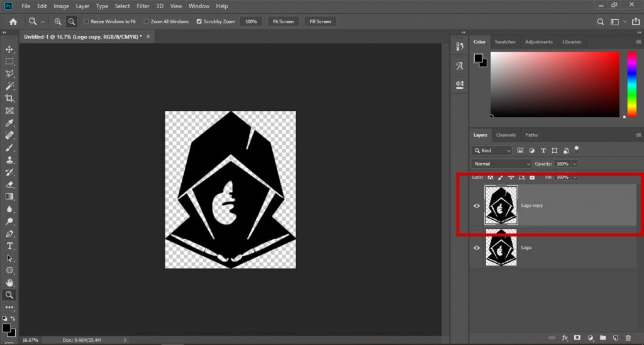Select the Clone Stamp tool
Viewport: 644px width, 345px height.
[x=9, y=160]
